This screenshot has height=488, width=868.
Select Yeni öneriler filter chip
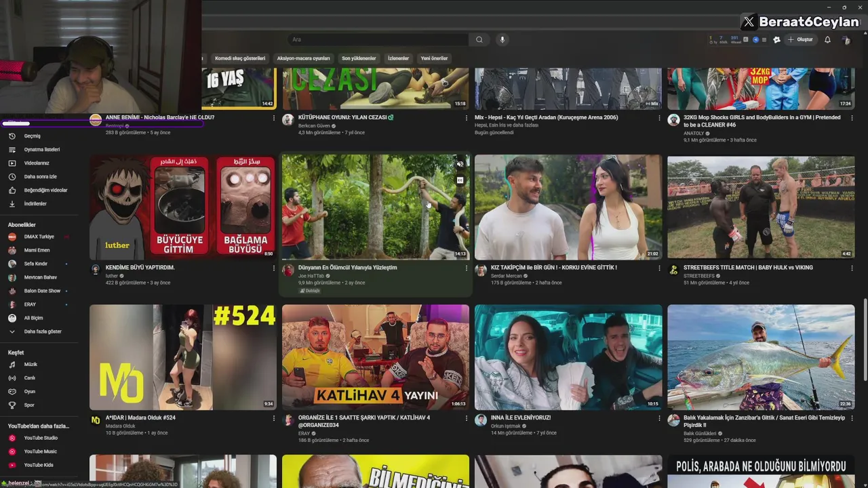434,58
